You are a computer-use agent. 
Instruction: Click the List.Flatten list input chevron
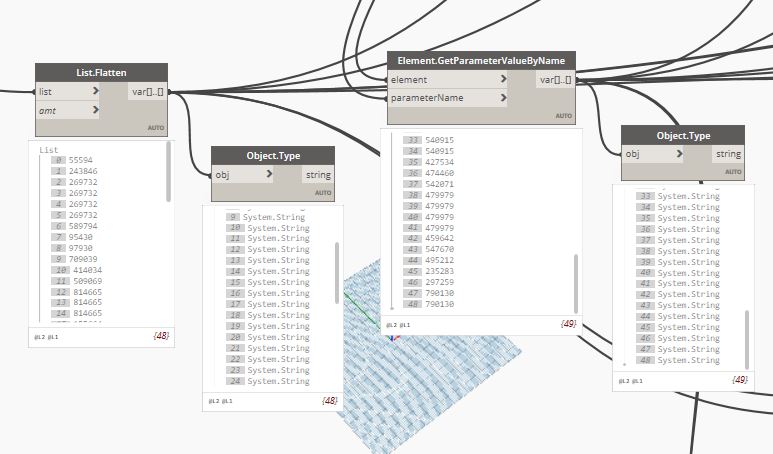click(96, 91)
